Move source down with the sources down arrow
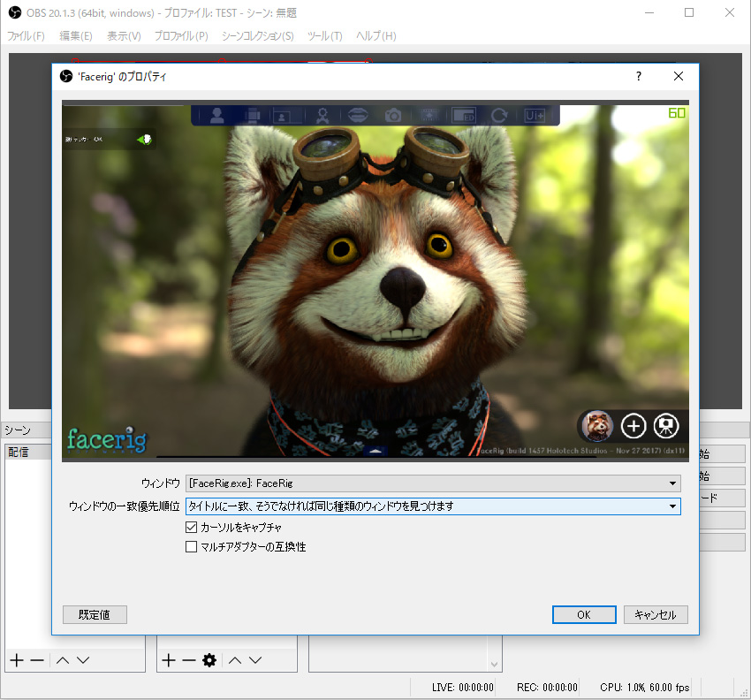Viewport: 751px width, 700px height. [x=255, y=660]
